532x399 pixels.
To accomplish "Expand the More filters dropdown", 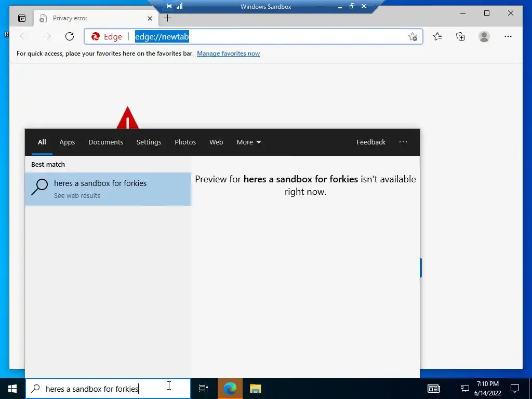I will 249,142.
